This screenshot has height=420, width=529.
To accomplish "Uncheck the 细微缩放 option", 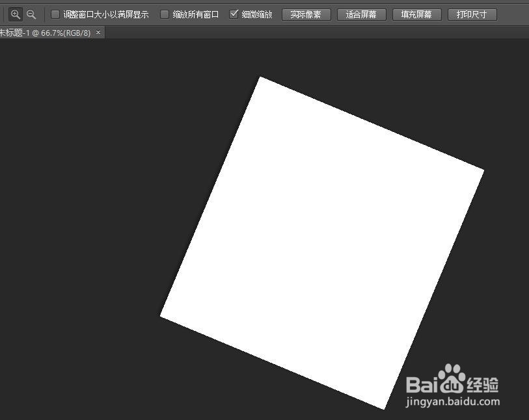I will (234, 13).
